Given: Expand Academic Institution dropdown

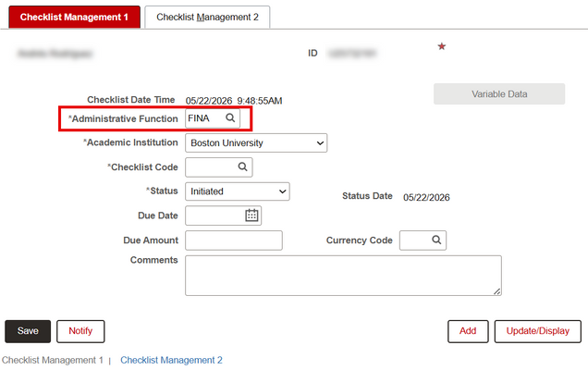Looking at the screenshot, I should (x=256, y=143).
